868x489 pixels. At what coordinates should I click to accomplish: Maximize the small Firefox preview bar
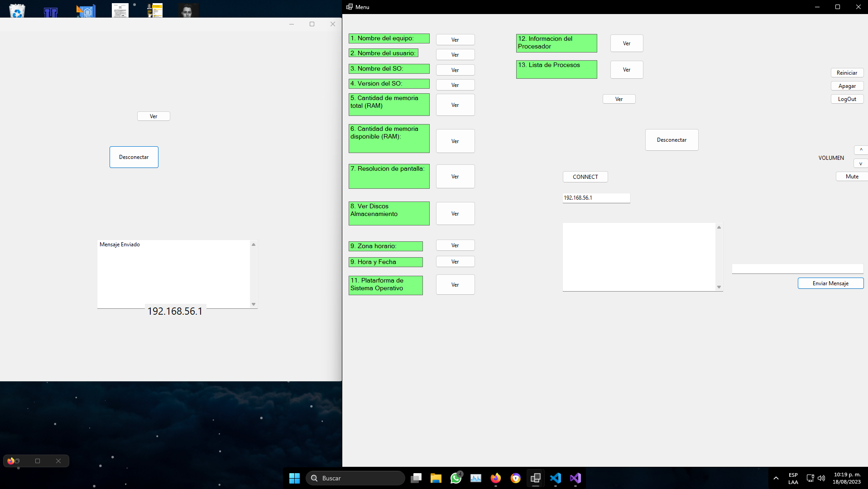coord(38,461)
